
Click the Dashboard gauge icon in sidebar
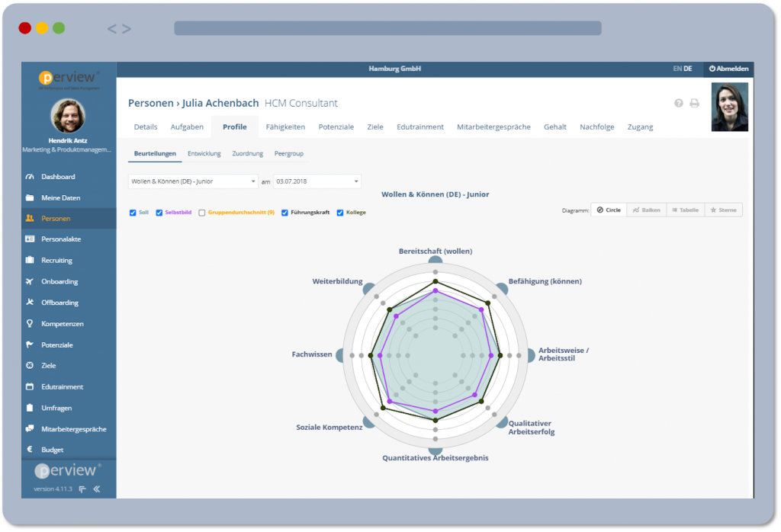click(x=30, y=177)
